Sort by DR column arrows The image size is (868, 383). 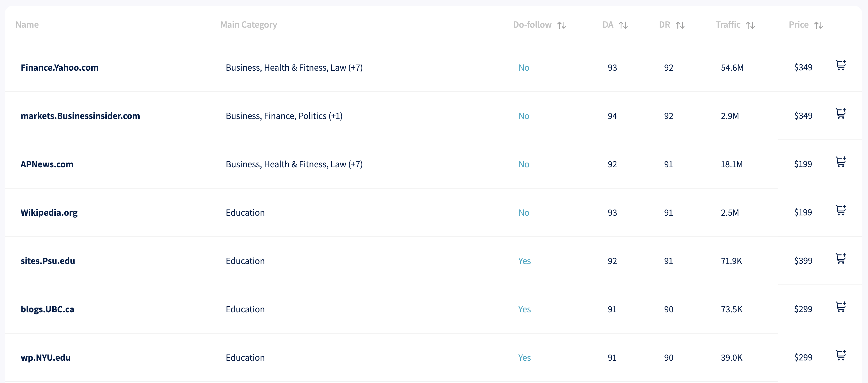pyautogui.click(x=680, y=25)
